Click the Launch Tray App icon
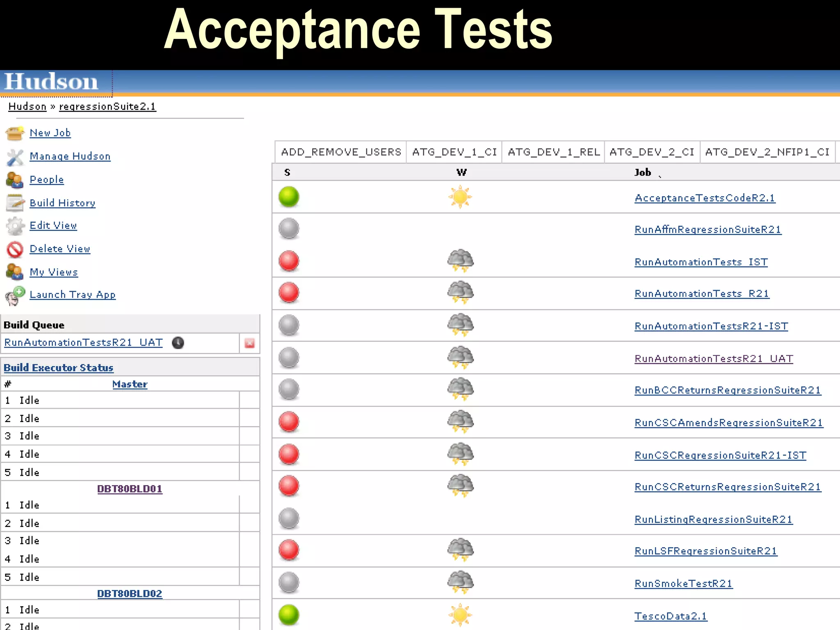 [x=15, y=296]
